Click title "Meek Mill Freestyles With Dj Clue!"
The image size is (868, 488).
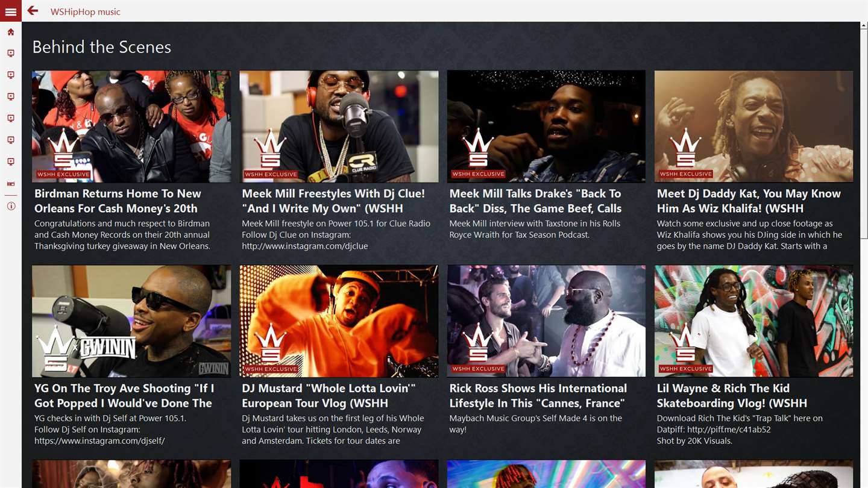pyautogui.click(x=333, y=201)
